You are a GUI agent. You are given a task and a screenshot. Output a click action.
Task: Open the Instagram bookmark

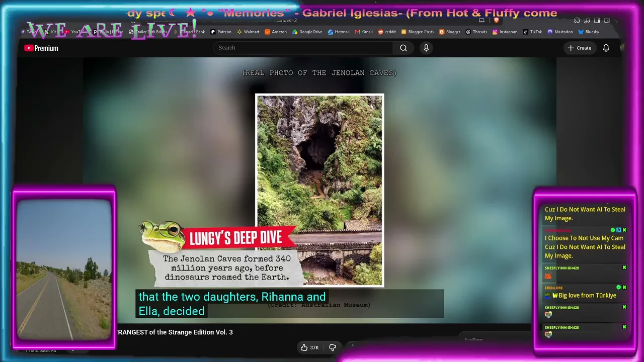(x=505, y=32)
